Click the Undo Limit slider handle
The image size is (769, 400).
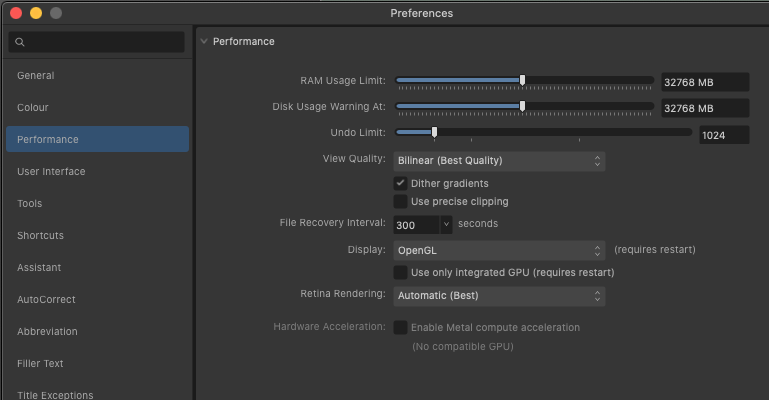[434, 132]
